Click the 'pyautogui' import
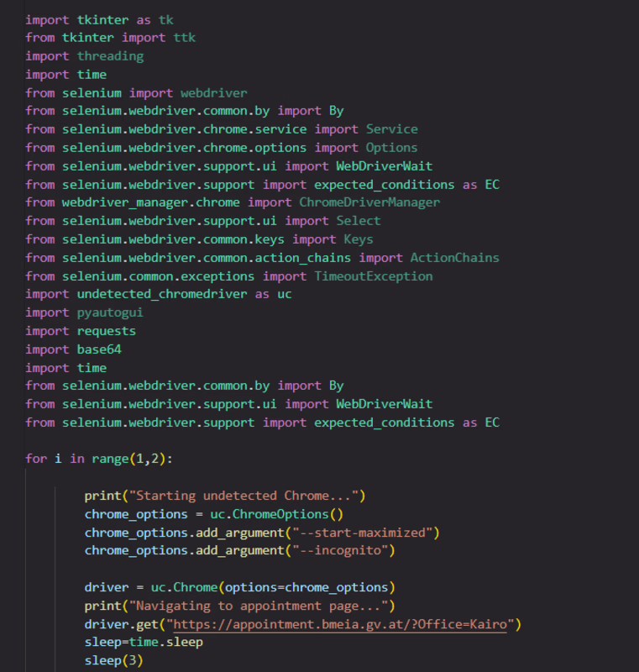Image resolution: width=639 pixels, height=672 pixels. (110, 312)
